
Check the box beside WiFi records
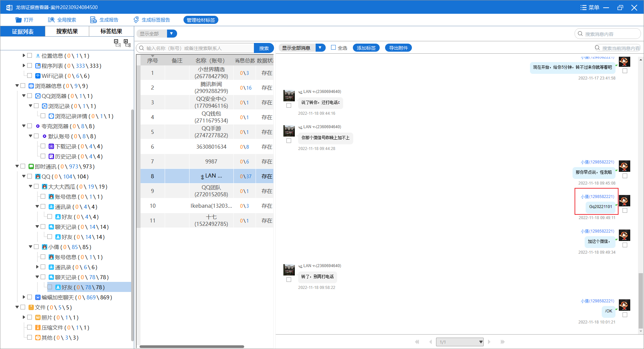(x=30, y=76)
